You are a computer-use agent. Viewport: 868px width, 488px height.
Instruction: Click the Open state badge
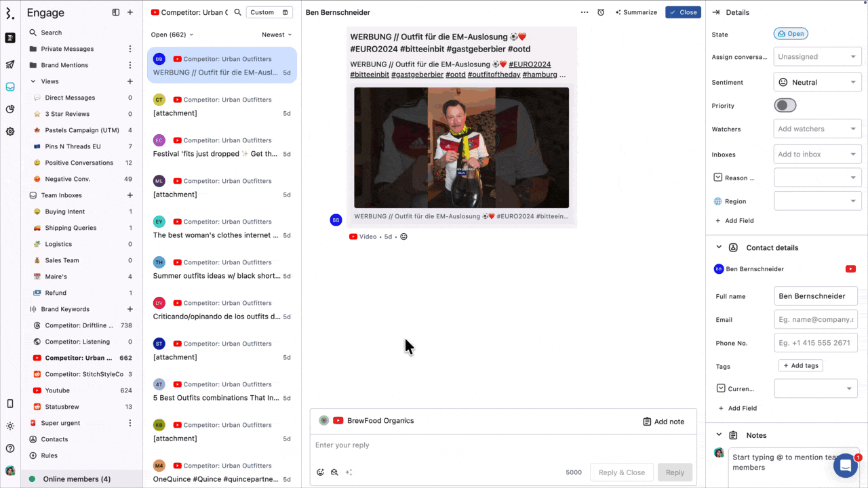click(791, 33)
